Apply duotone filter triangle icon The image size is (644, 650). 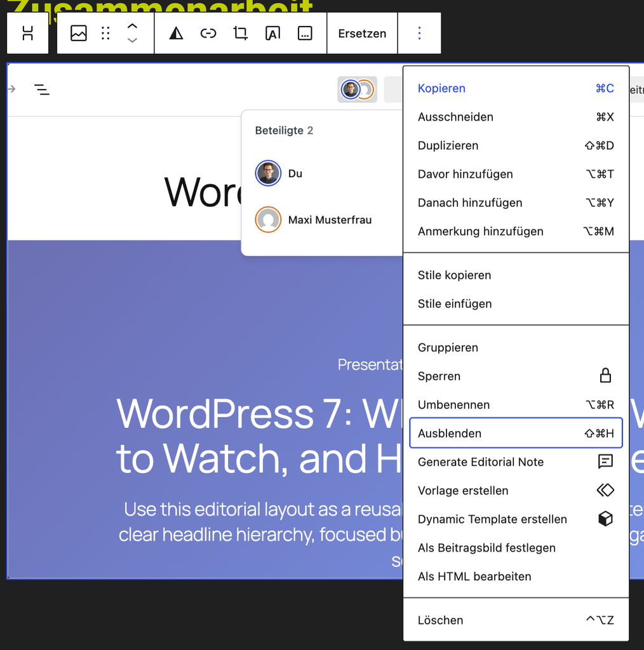176,33
